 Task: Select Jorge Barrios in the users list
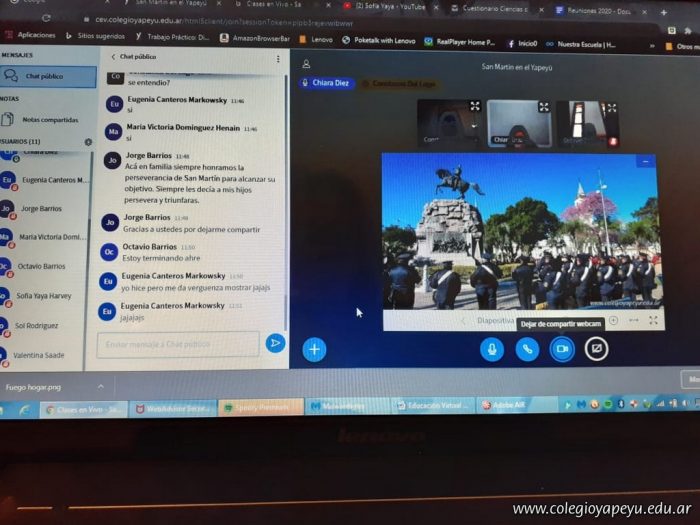pos(42,208)
